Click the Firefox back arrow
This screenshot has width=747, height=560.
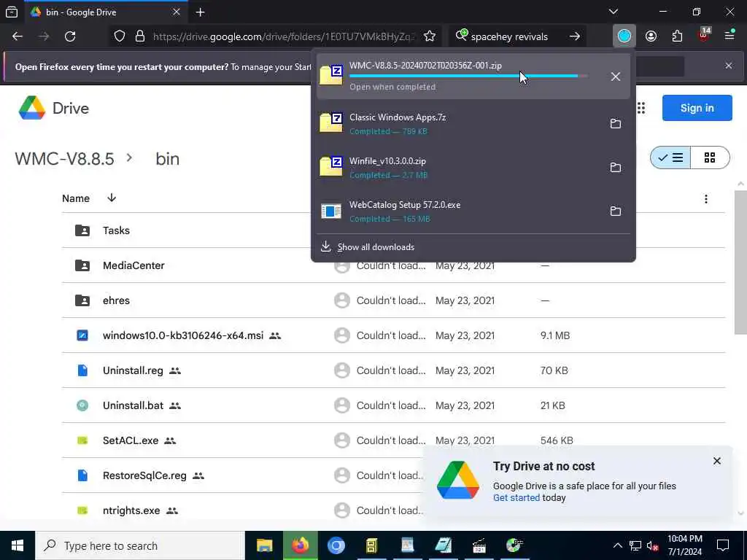pos(18,36)
